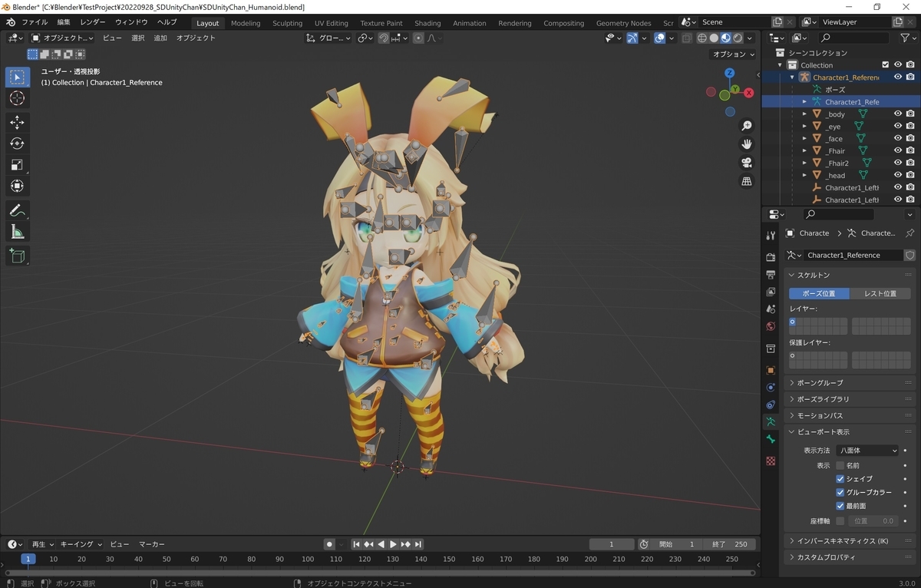Open the Output properties tab
The width and height of the screenshot is (921, 588).
tap(771, 275)
